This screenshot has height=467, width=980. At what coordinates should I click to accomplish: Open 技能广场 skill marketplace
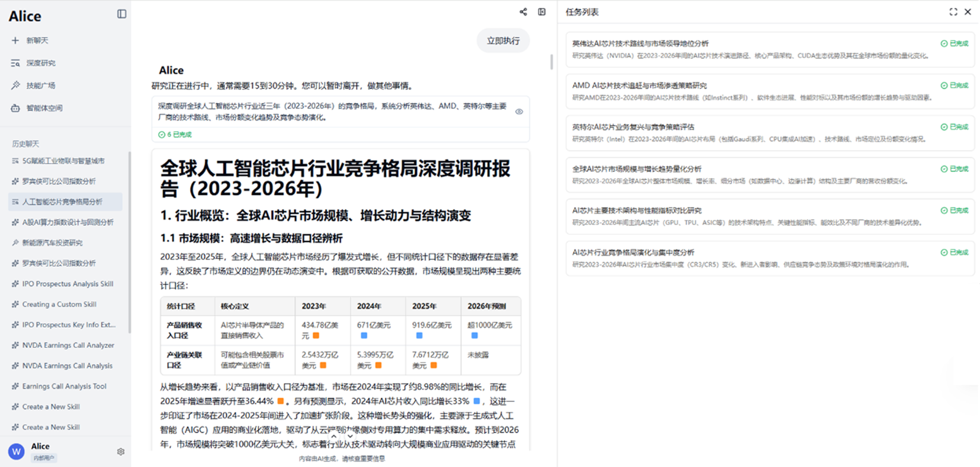click(x=41, y=85)
